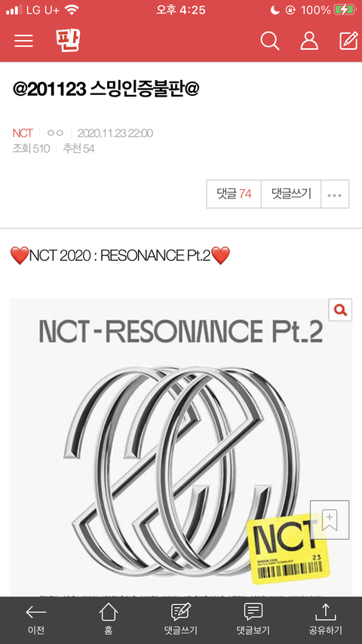Share the post with 공유하기
This screenshot has height=644, width=362.
click(x=326, y=620)
